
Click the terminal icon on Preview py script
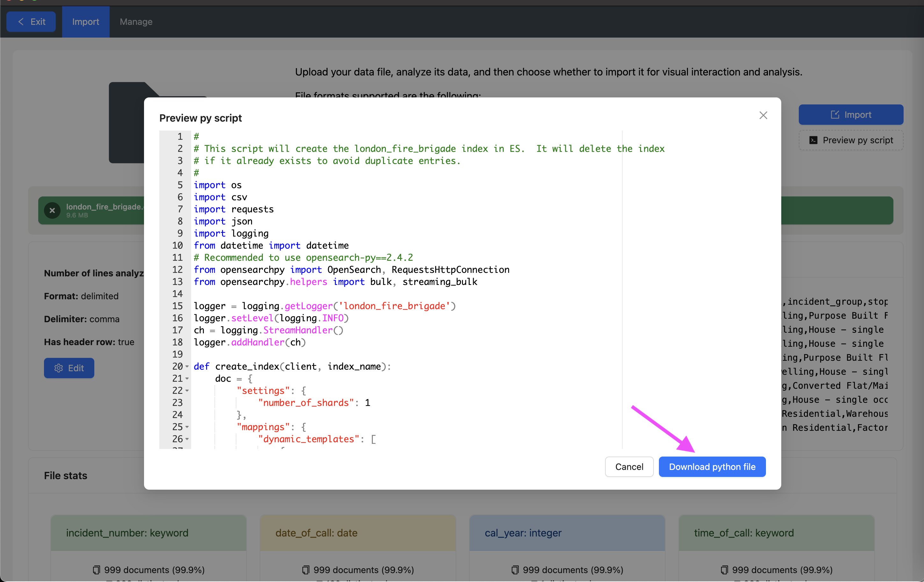(813, 140)
